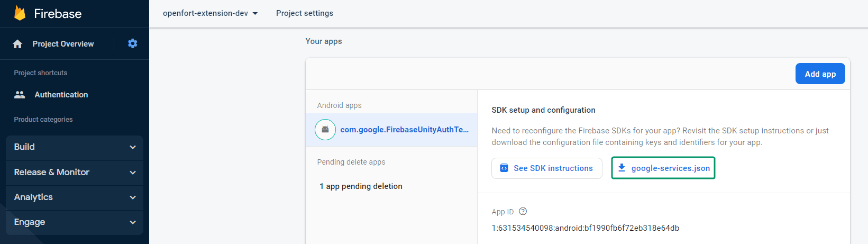This screenshot has width=868, height=244.
Task: Go to Project Overview
Action: [63, 44]
